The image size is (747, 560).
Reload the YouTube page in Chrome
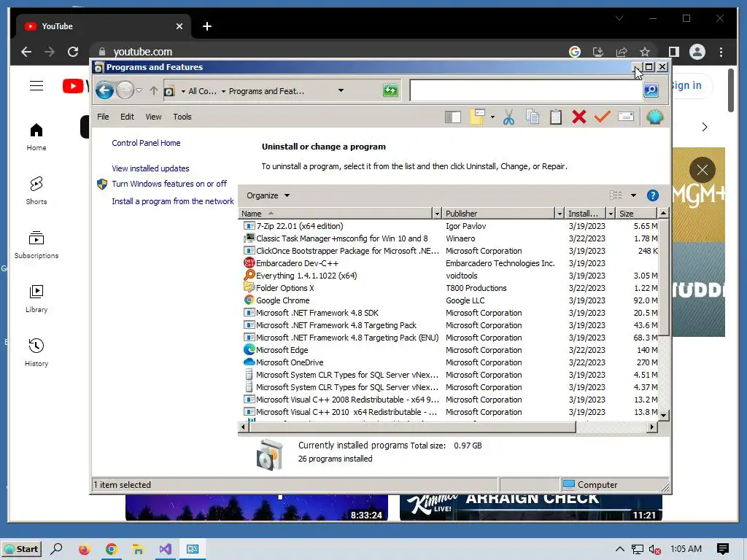click(73, 52)
